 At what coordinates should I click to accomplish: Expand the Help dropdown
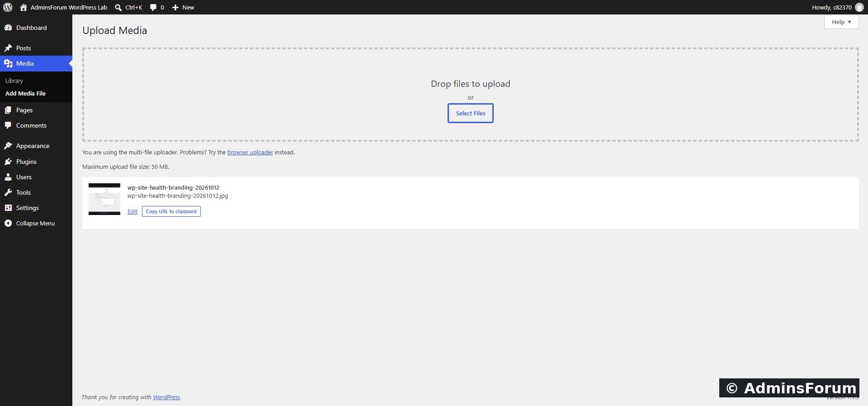pos(841,22)
